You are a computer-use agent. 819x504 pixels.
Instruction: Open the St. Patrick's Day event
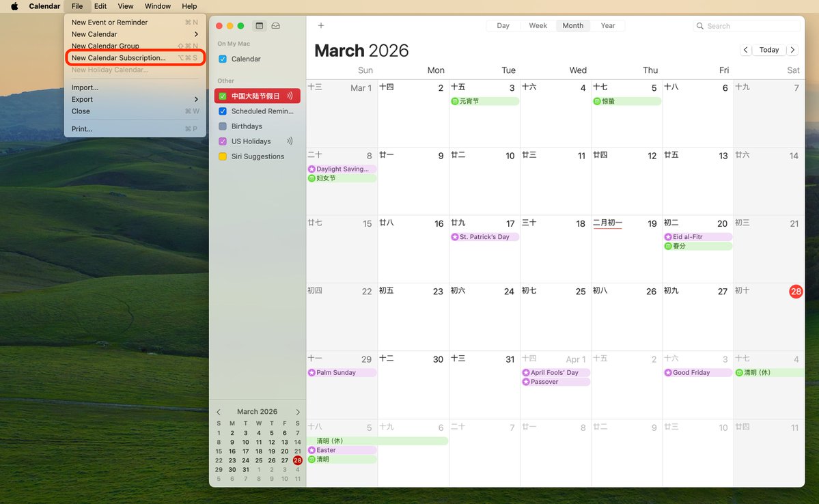coord(485,237)
